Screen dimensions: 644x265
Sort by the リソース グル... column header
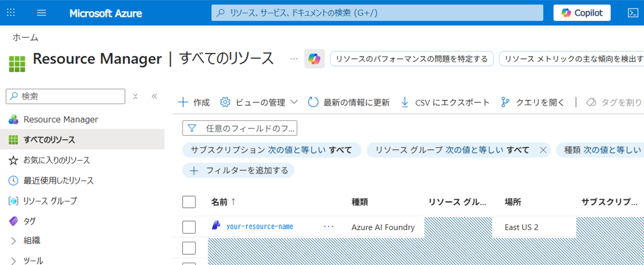[457, 202]
